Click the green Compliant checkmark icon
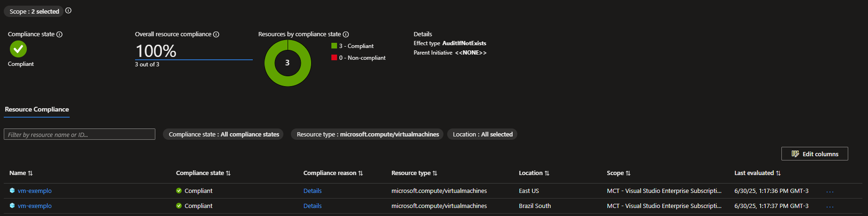This screenshot has height=216, width=868. tap(18, 49)
